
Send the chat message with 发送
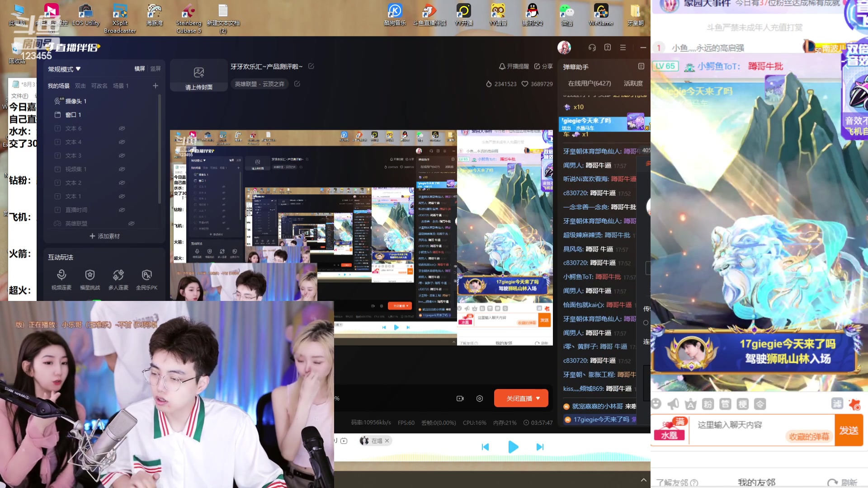click(x=849, y=431)
